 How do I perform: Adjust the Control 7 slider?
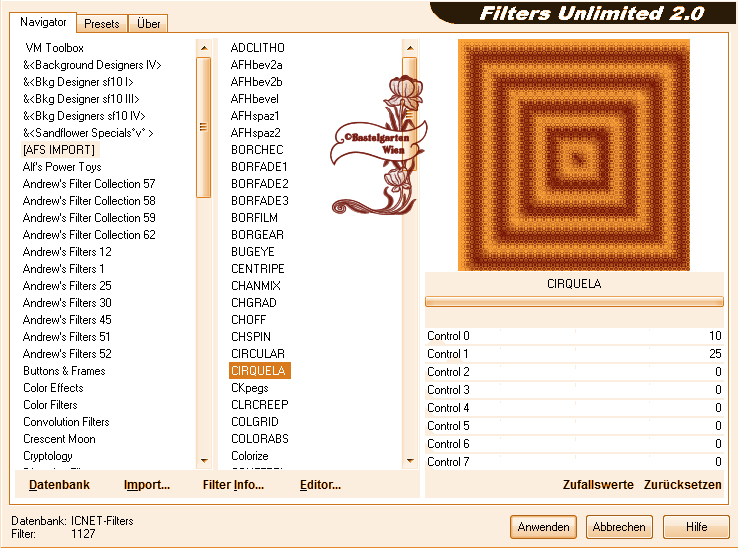point(574,461)
